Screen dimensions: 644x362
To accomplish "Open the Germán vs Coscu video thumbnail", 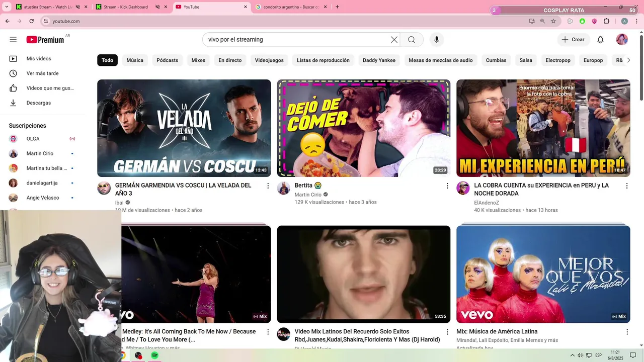I will [184, 128].
